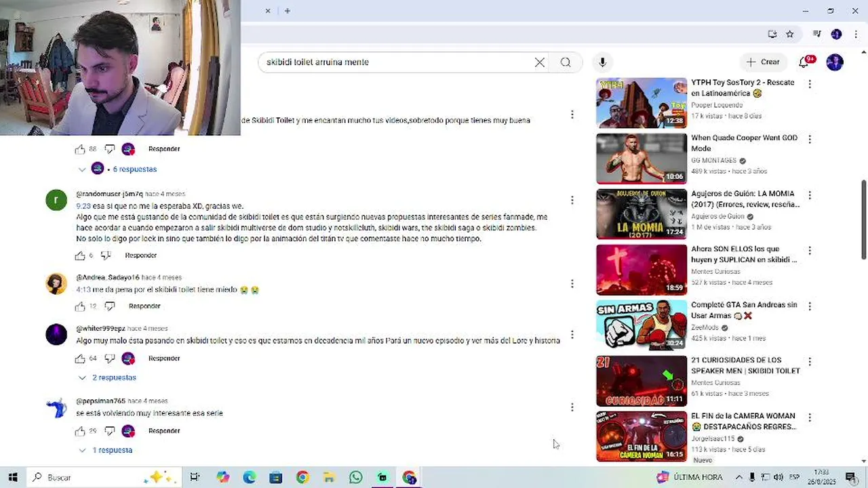The height and width of the screenshot is (488, 868).
Task: Dislike the @pepsiman765 comment
Action: [x=110, y=431]
